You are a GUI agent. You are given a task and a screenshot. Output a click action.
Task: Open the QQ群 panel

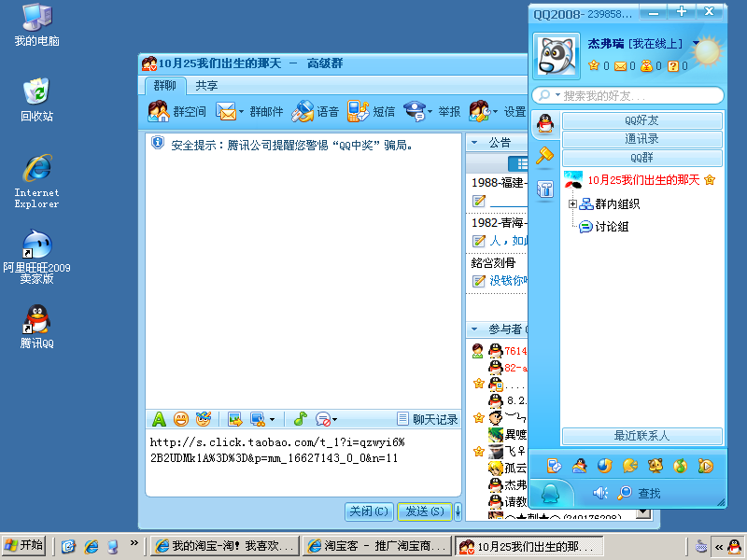click(642, 158)
